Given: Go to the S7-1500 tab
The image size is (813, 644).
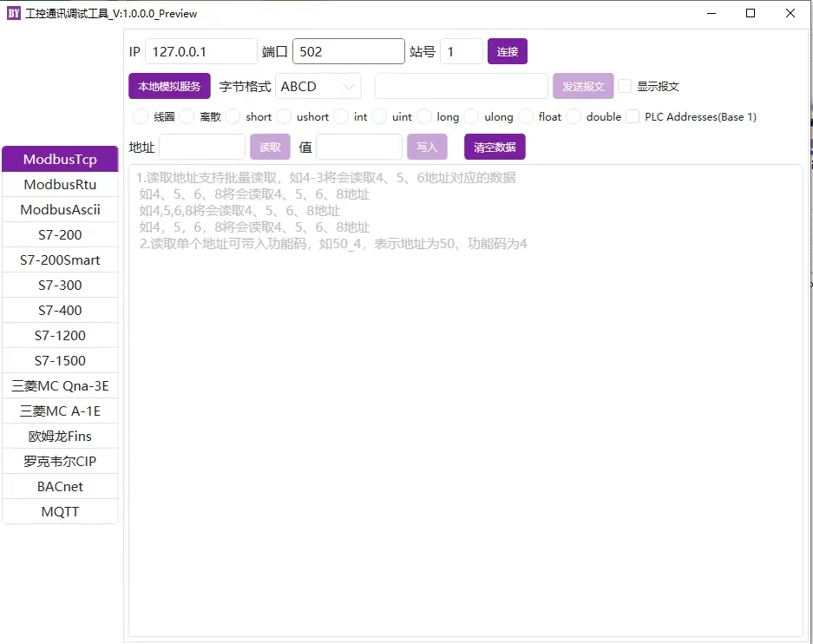Looking at the screenshot, I should pos(60,360).
